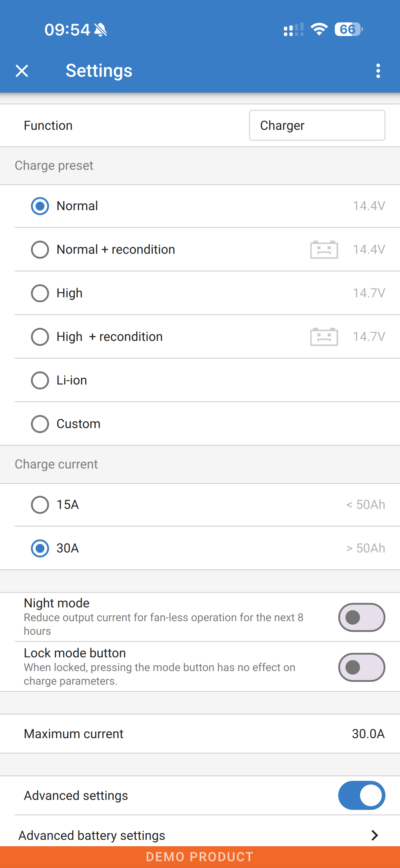
Task: Edit the Maximum current 30.0A value
Action: tap(368, 734)
